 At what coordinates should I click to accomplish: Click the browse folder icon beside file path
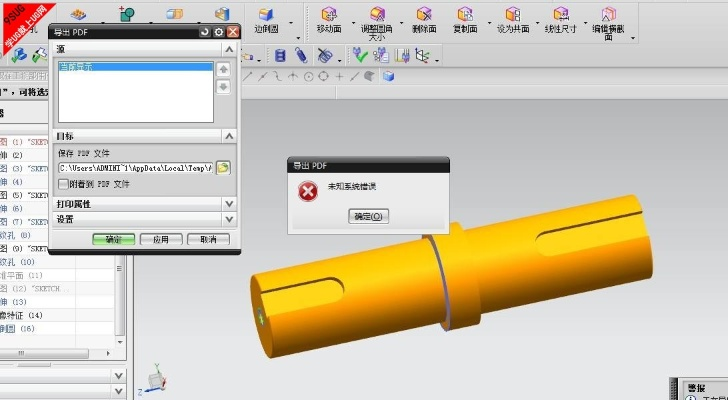(223, 167)
